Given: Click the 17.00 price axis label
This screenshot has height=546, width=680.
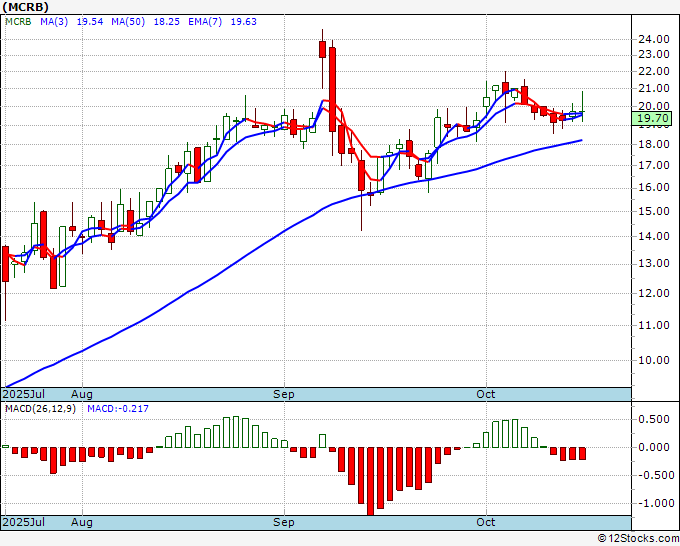Looking at the screenshot, I should (654, 165).
